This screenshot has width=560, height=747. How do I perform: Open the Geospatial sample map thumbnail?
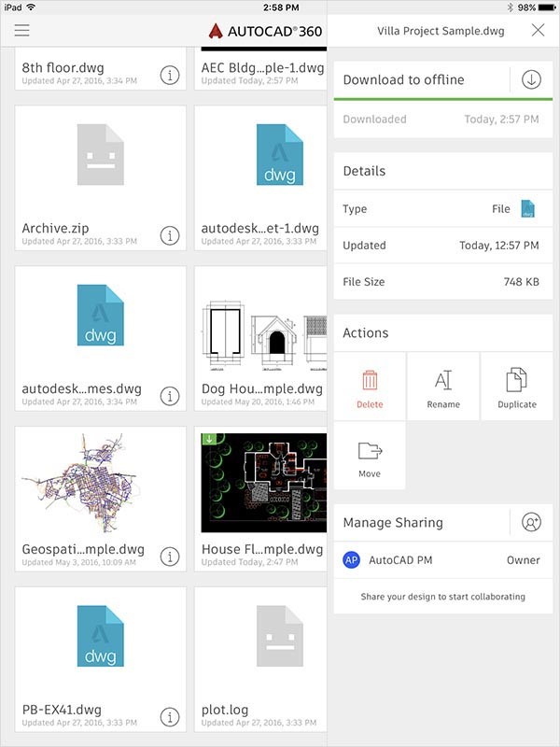(x=81, y=483)
